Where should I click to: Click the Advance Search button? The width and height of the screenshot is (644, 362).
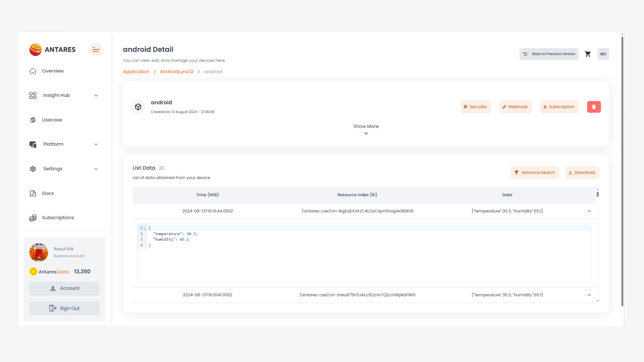tap(535, 173)
